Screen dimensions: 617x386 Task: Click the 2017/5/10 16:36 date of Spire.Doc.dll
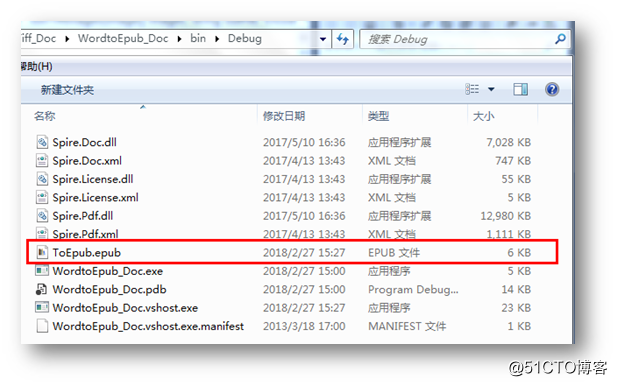(304, 142)
